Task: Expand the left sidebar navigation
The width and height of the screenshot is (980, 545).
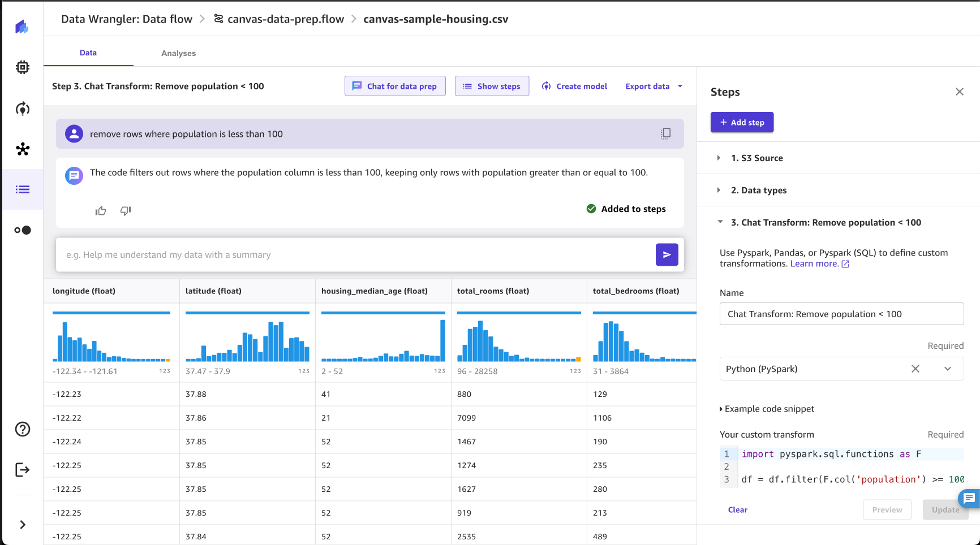Action: tap(23, 525)
